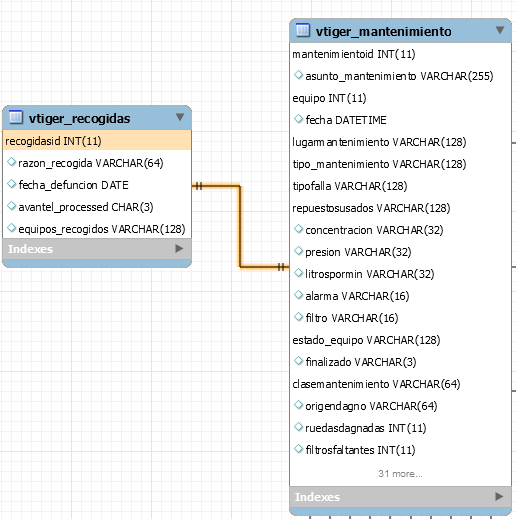Screen dimensions: 516x519
Task: Collapse the vtiger_mantenimiento table with header arrow
Action: coord(500,30)
